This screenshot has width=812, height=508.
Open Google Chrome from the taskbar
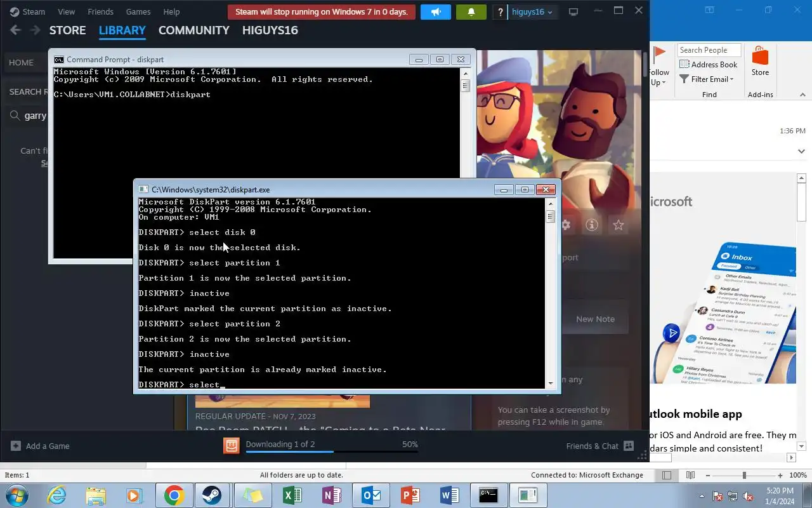tap(174, 495)
